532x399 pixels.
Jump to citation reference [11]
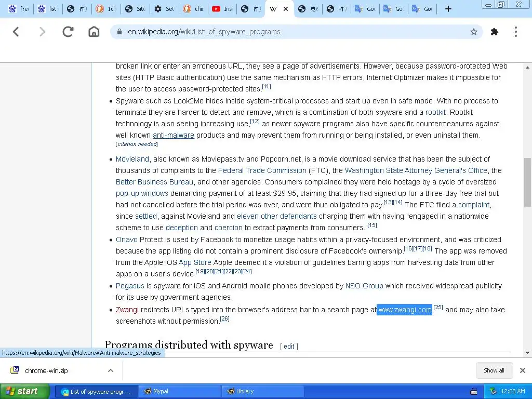pyautogui.click(x=267, y=87)
